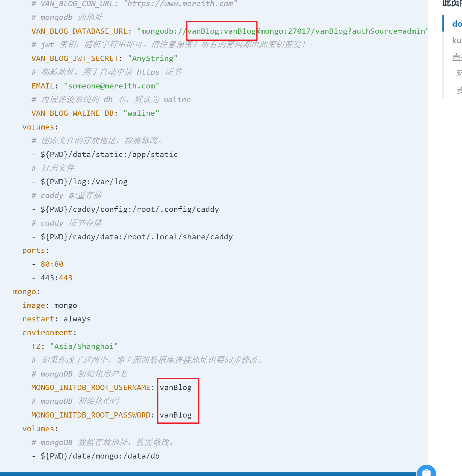Click the vanBlog value of MONGO_INITDB_ROOT_USERNAME
This screenshot has width=462, height=476.
pos(176,388)
